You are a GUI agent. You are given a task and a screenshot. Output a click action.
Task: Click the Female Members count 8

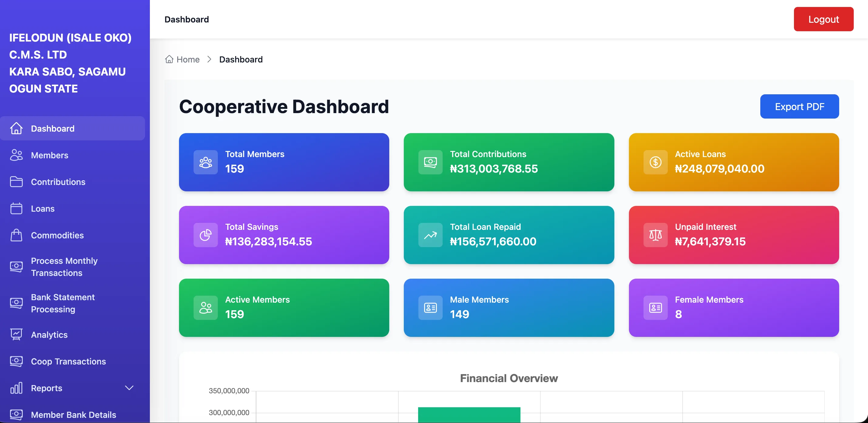679,314
